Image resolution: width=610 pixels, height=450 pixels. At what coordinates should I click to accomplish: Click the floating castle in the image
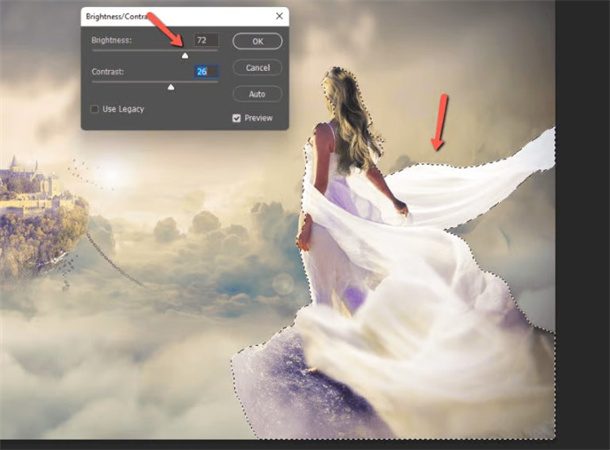tap(25, 185)
